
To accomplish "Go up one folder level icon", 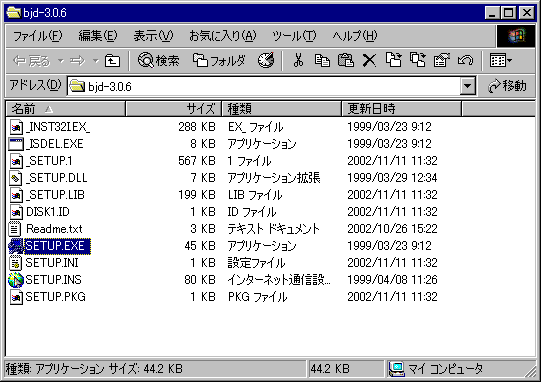I will (x=112, y=61).
